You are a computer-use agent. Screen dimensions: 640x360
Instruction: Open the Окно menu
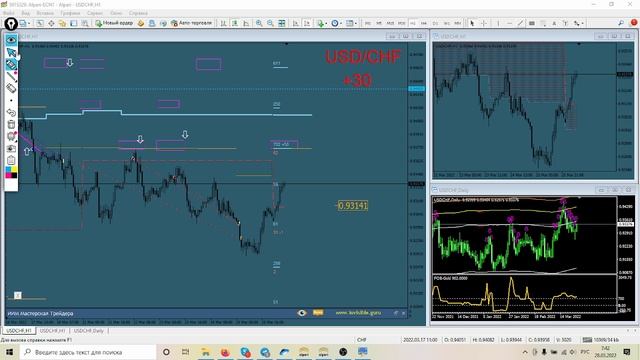116,13
